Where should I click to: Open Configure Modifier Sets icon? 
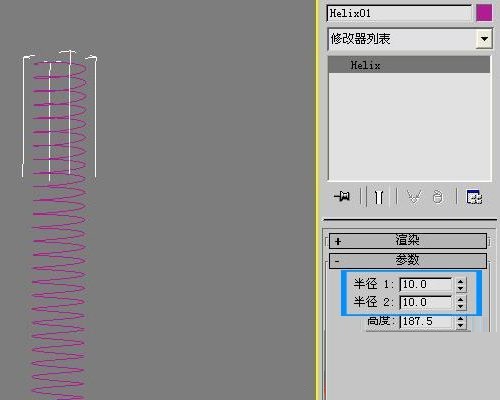click(x=474, y=197)
